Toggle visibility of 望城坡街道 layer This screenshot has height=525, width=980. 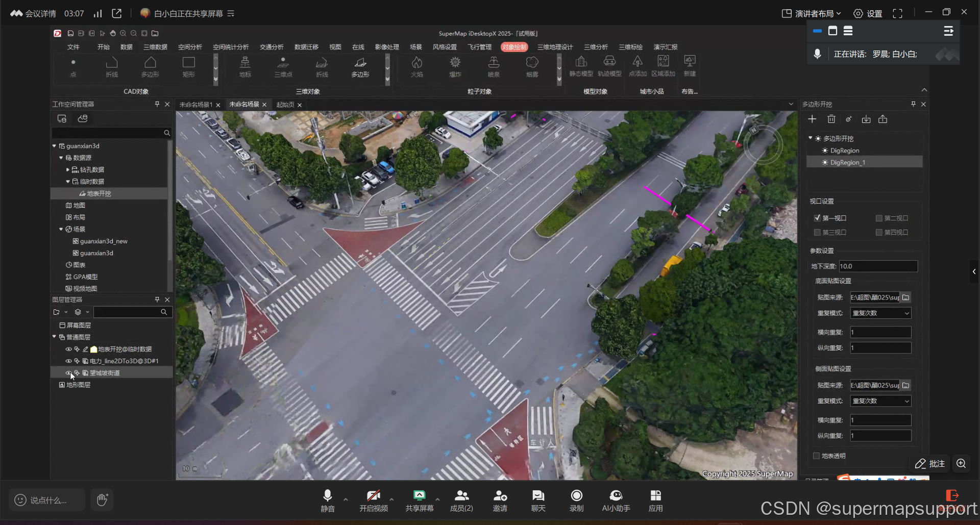[68, 373]
